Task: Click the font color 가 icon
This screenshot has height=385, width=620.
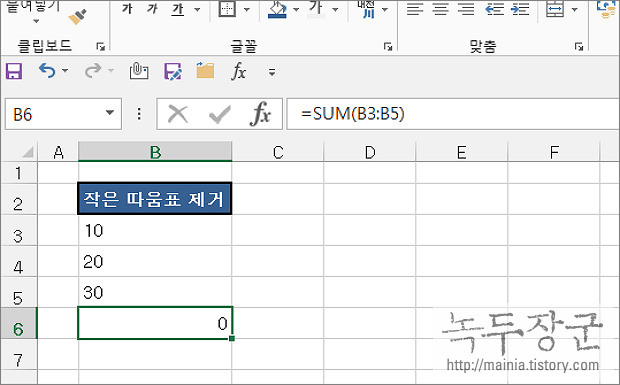Action: click(x=316, y=9)
